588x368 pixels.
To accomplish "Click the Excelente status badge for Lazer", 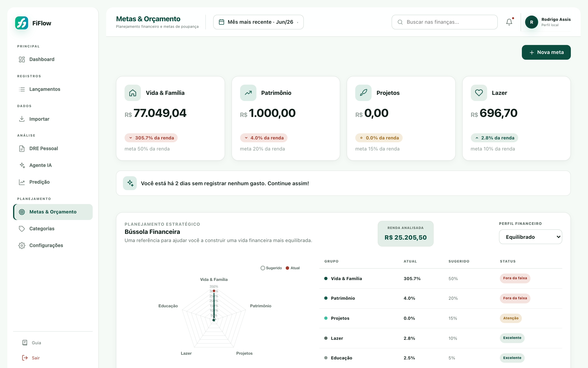I will [512, 338].
